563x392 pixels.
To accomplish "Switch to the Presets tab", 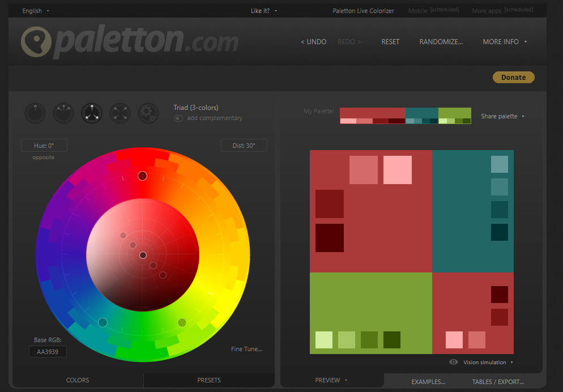I will 209,380.
